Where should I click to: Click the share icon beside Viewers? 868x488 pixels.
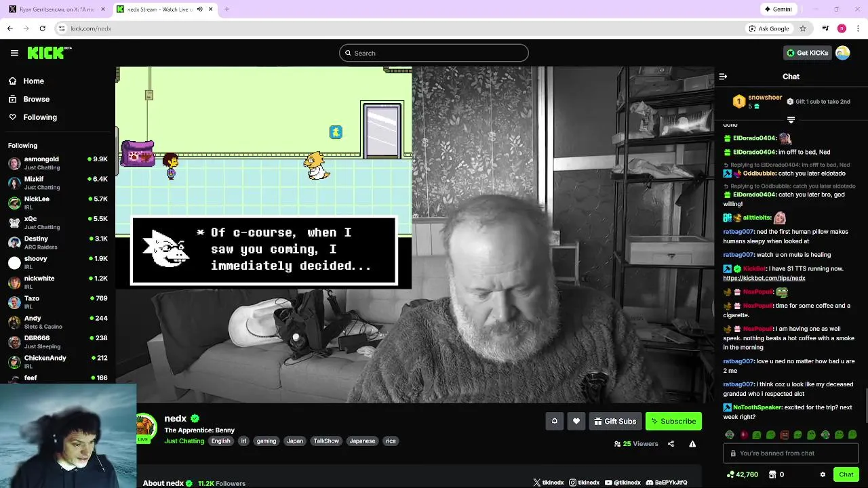671,444
